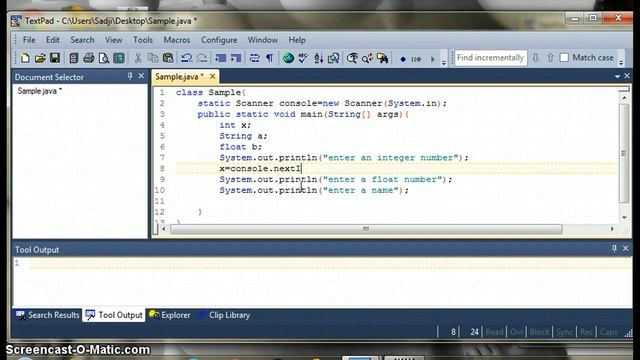Toggle Word Wrap from the toolbar
This screenshot has width=640, height=360.
coord(255,58)
